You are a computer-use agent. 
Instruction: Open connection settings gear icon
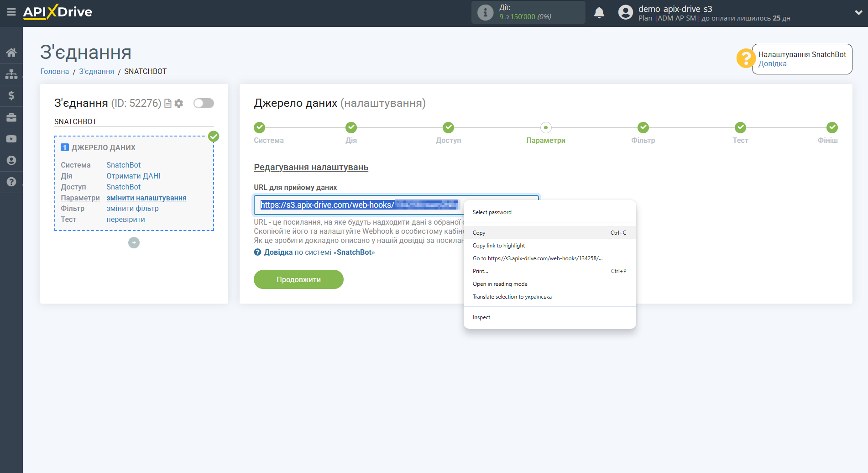(179, 104)
